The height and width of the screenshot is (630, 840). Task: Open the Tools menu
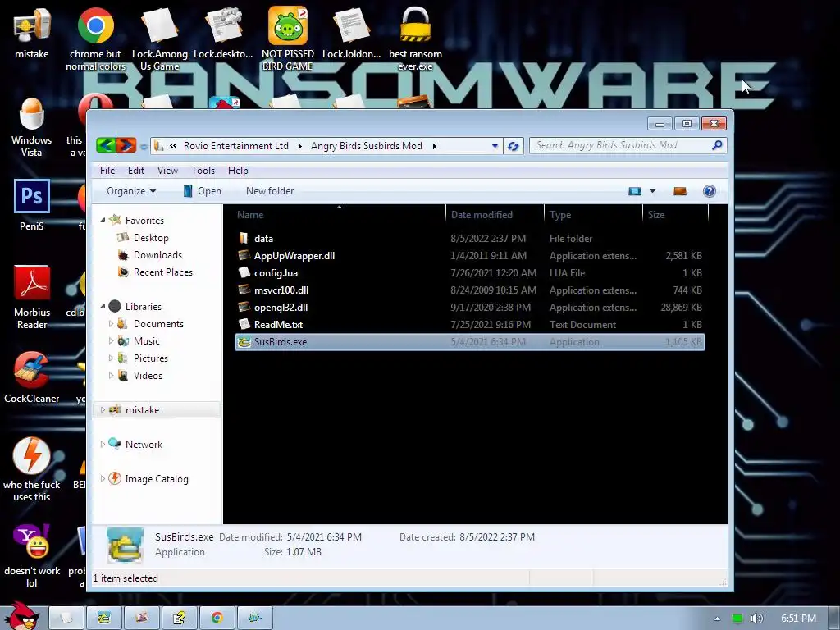pos(203,171)
